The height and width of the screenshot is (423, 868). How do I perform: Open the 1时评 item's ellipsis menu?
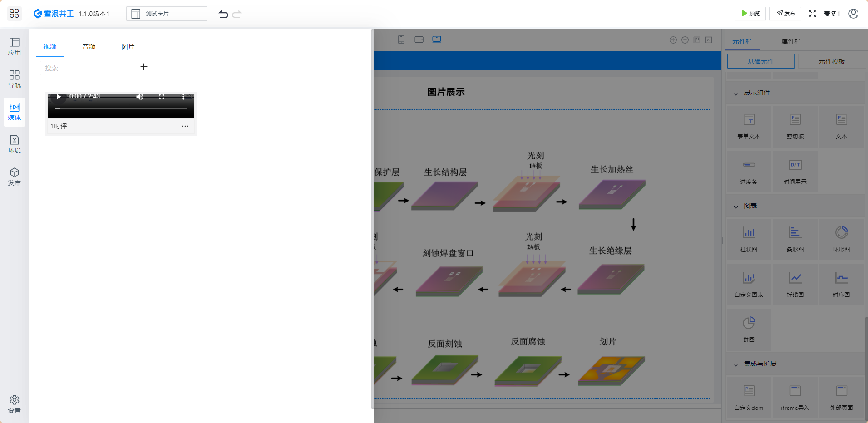(185, 126)
